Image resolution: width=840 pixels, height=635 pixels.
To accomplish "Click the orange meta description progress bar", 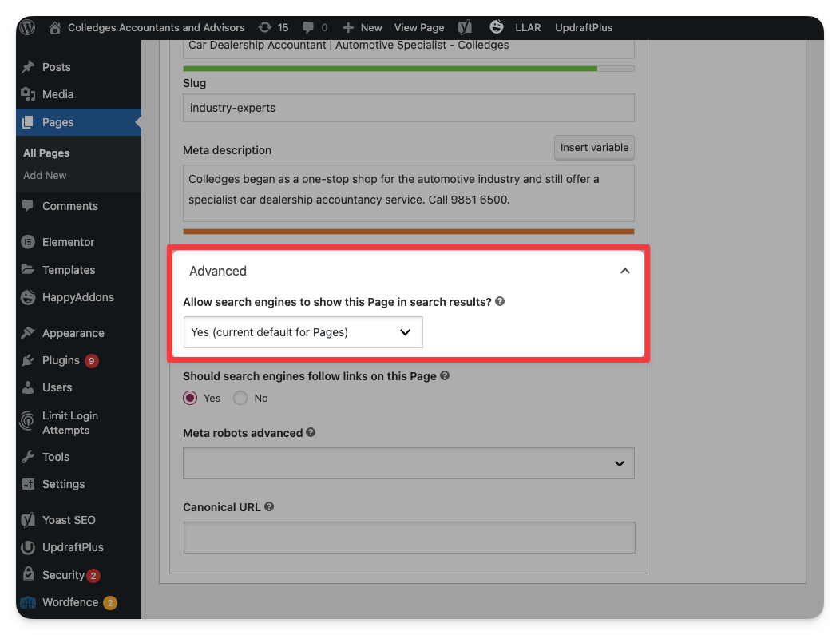I will pos(408,232).
